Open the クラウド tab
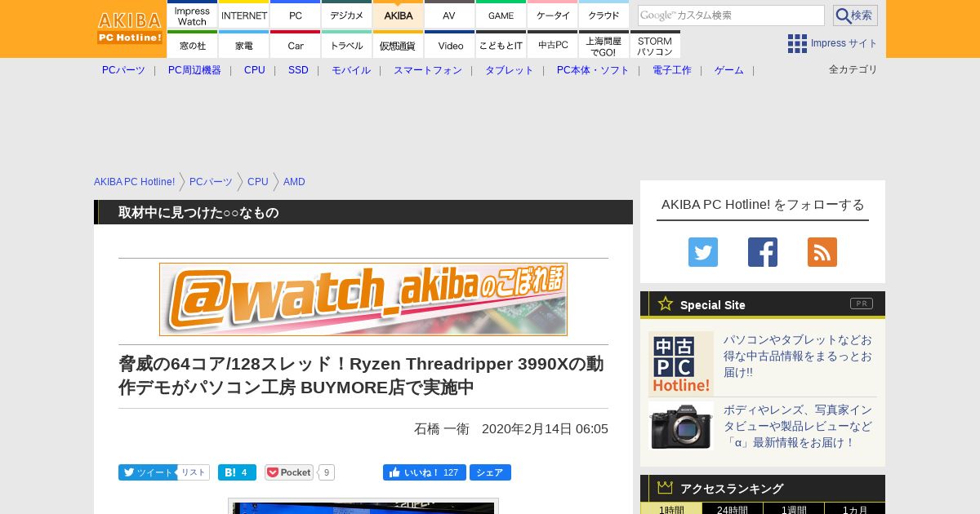This screenshot has width=980, height=514. pyautogui.click(x=604, y=14)
